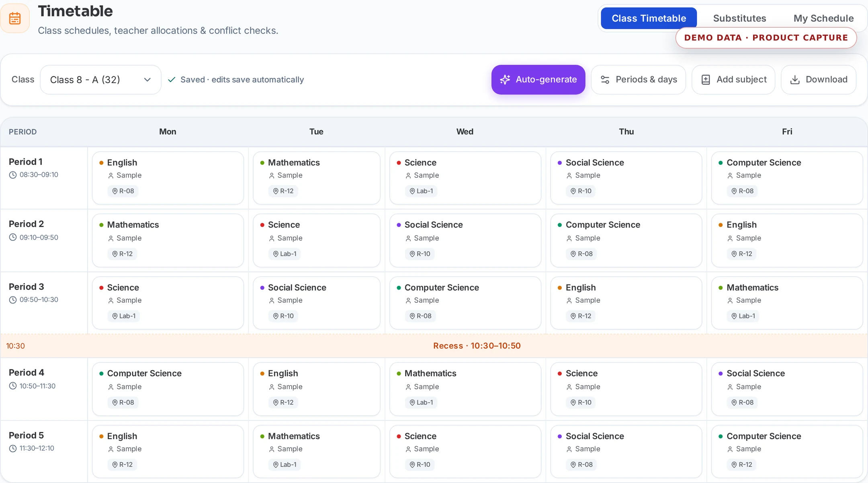The image size is (868, 483).
Task: Click the saved checkmark icon
Action: click(x=172, y=79)
